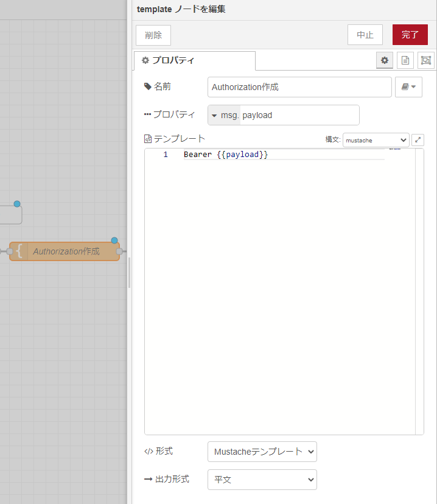Click the 形式 code icon label
The image size is (437, 504).
149,452
